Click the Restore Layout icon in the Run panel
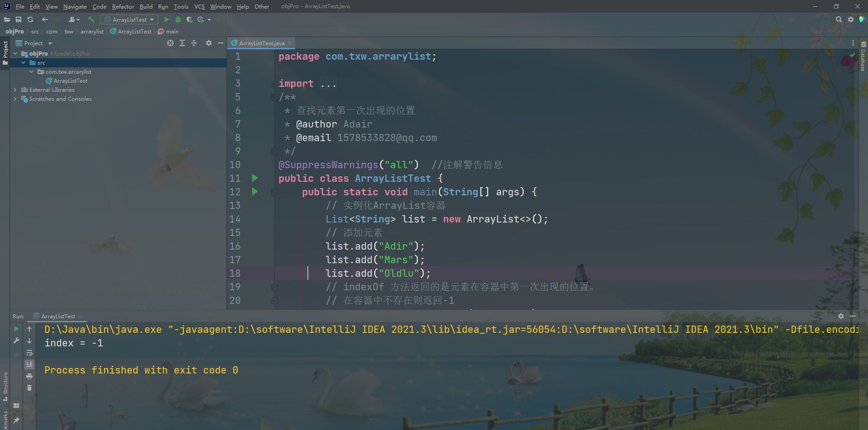The width and height of the screenshot is (868, 430). pyautogui.click(x=16, y=406)
